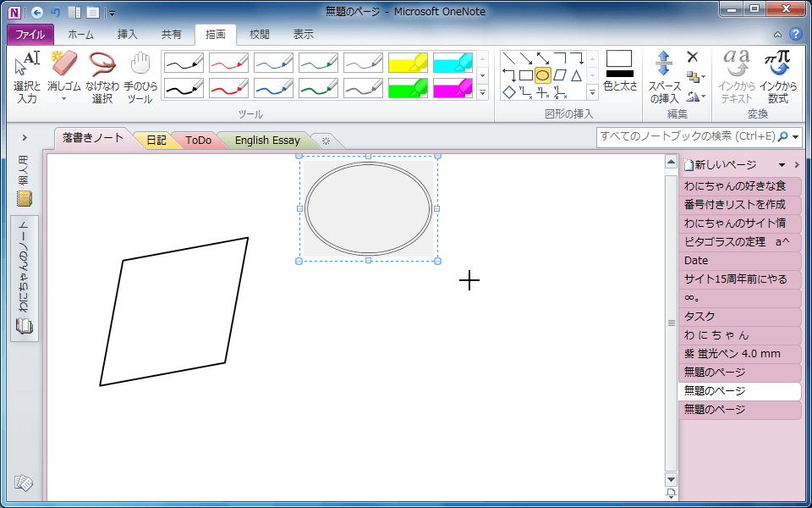Select the わにちゃんのノート notebook
The height and width of the screenshot is (508, 812).
(x=25, y=279)
